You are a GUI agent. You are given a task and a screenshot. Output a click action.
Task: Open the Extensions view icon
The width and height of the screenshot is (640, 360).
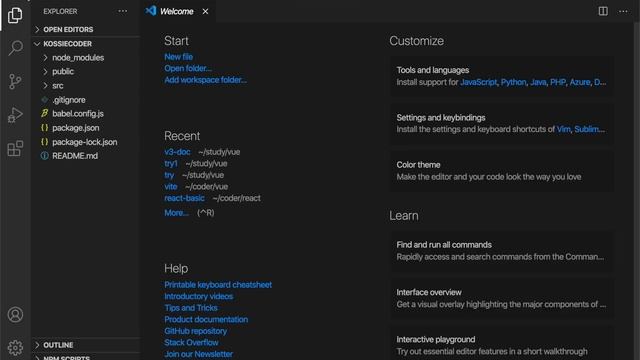pos(15,148)
